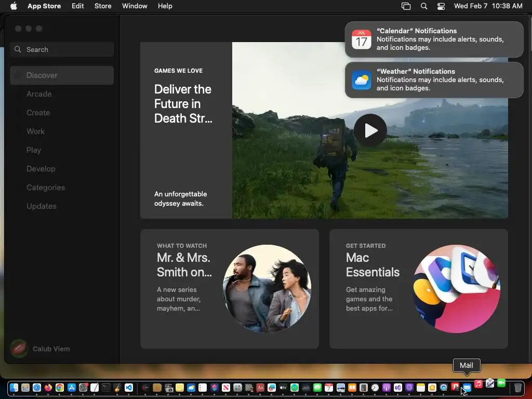The height and width of the screenshot is (399, 532).
Task: Open Stickies from the Dock
Action: pos(179,388)
